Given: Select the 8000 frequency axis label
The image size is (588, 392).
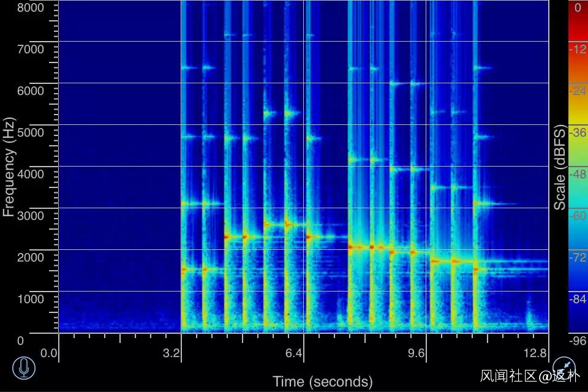Looking at the screenshot, I should (x=31, y=7).
